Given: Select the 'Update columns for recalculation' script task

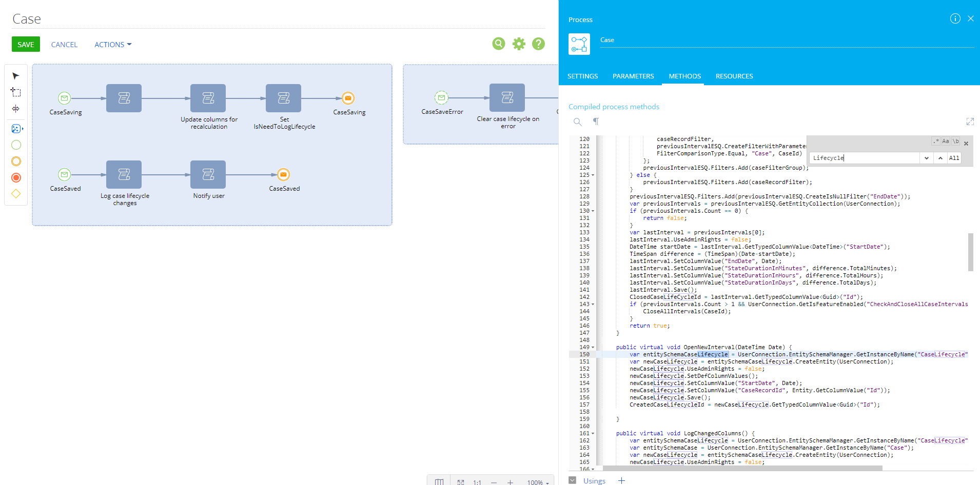Looking at the screenshot, I should click(208, 98).
